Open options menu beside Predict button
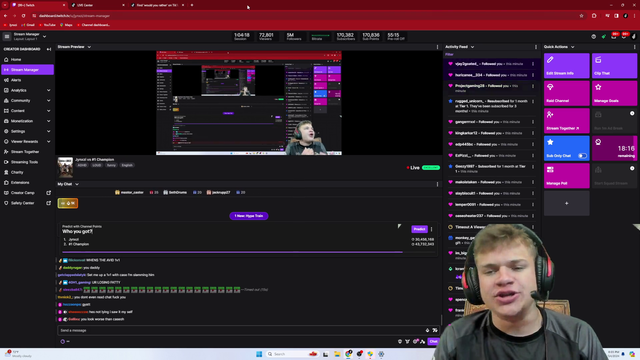The height and width of the screenshot is (360, 640). point(431,229)
